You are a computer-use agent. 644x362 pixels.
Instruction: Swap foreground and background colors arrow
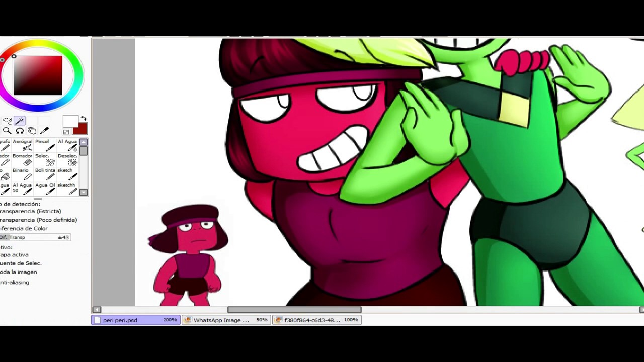coord(84,119)
